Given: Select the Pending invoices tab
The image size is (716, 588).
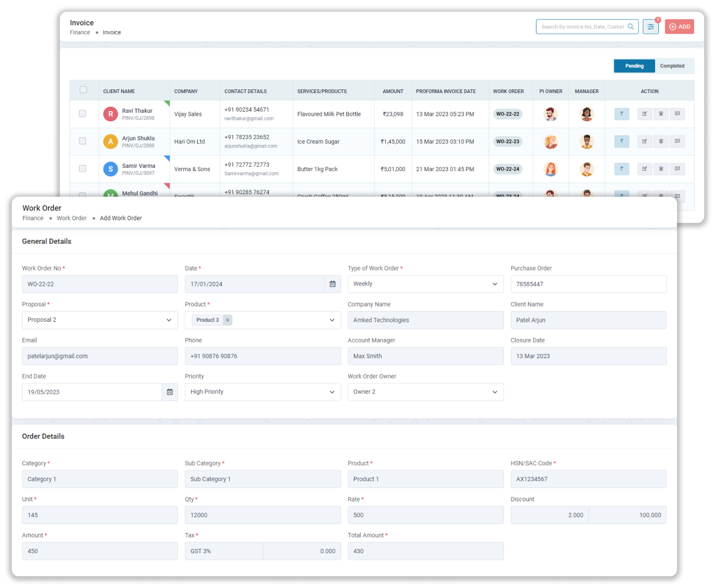Looking at the screenshot, I should click(634, 66).
